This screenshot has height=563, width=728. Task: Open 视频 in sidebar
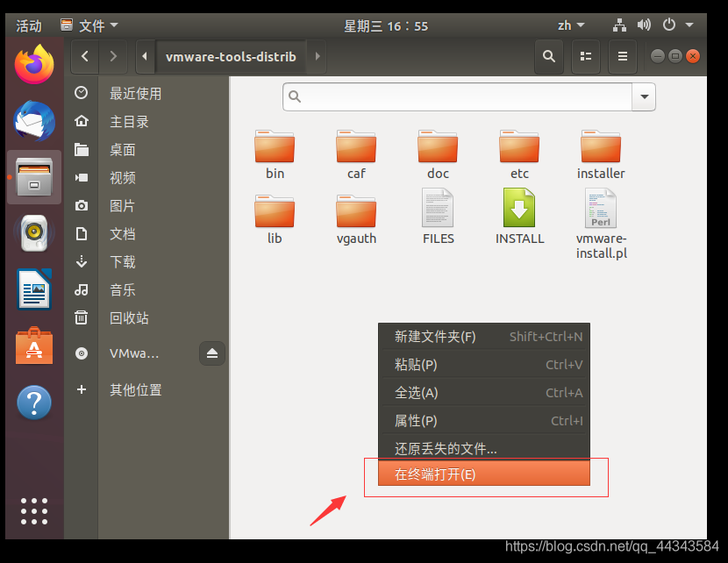click(146, 178)
